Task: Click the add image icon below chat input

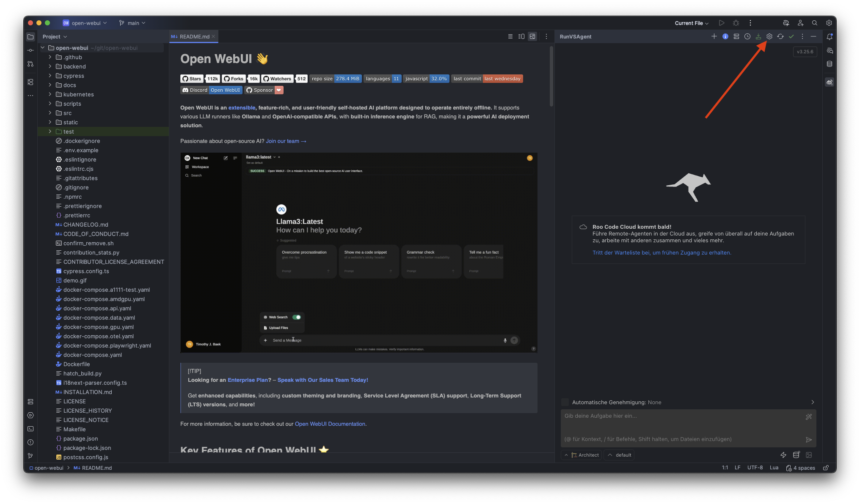Action: point(809,455)
